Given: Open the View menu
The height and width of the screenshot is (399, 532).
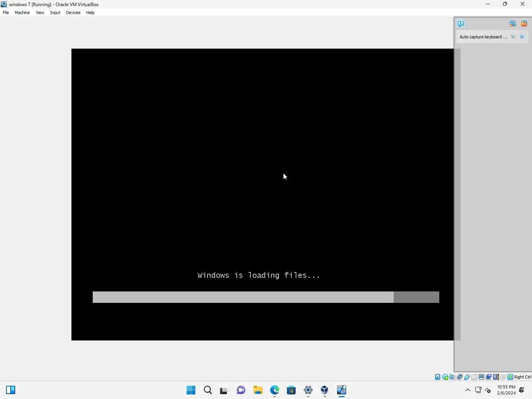Looking at the screenshot, I should [40, 13].
